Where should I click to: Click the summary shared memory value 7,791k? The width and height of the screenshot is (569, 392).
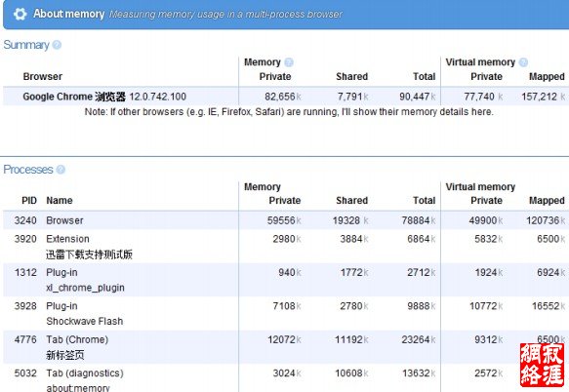click(x=352, y=97)
